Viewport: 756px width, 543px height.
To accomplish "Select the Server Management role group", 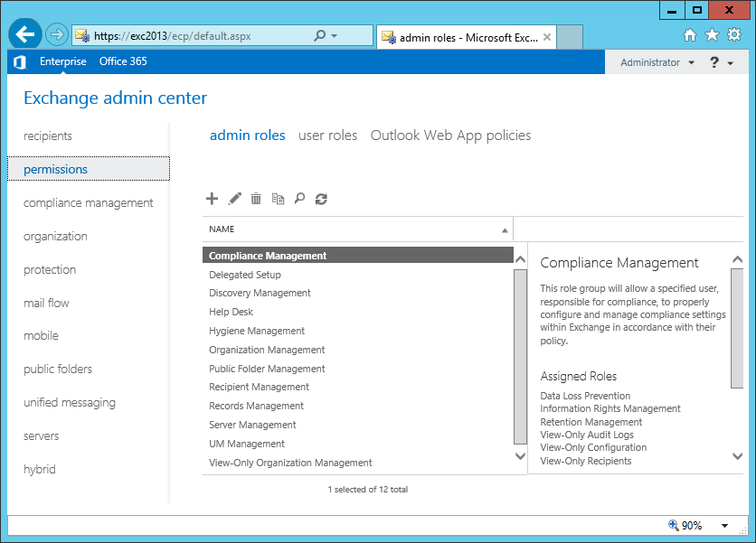I will 358,425.
